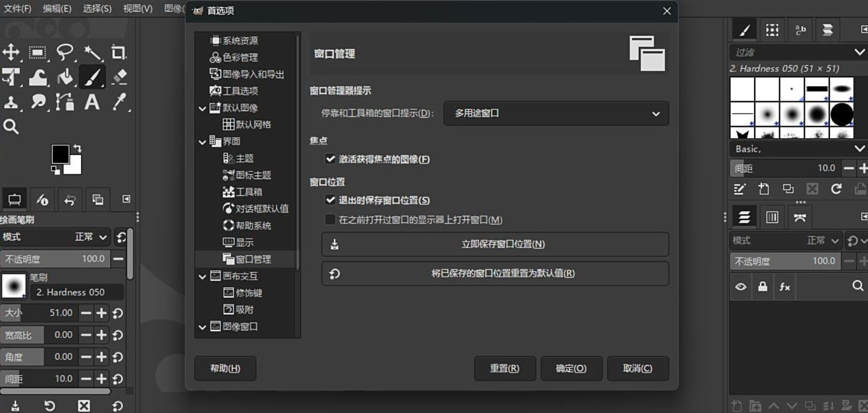Collapse the 过滤 filter expander

click(860, 51)
